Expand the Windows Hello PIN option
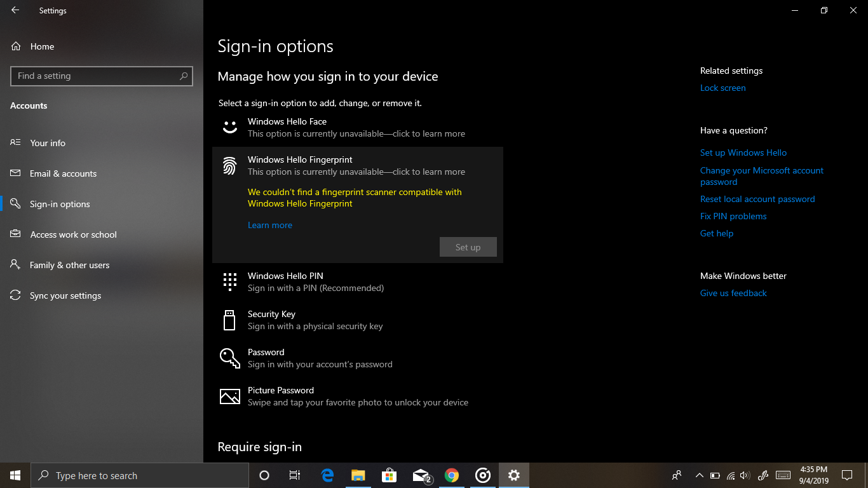Screen dimensions: 868x488 (315, 281)
